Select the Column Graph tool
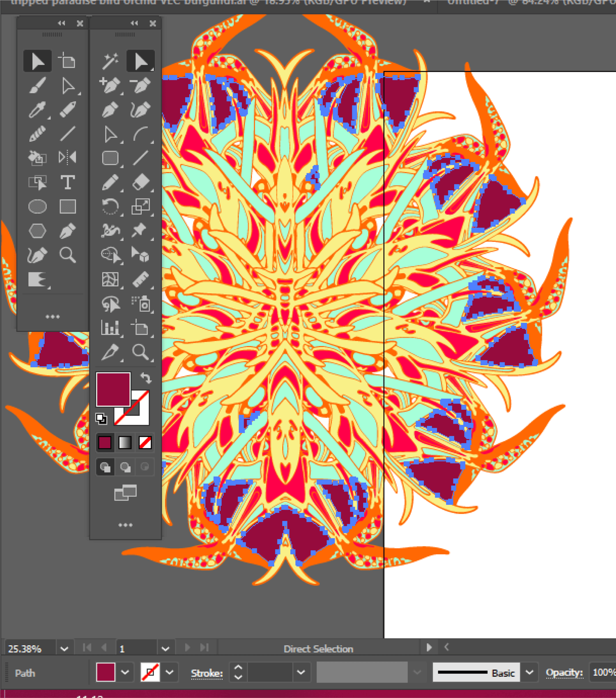616x698 pixels. 110,328
